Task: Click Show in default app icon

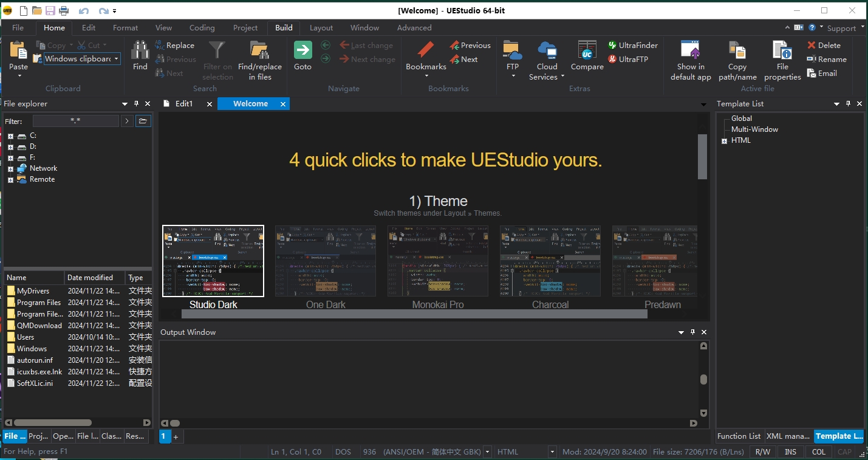Action: [691, 50]
